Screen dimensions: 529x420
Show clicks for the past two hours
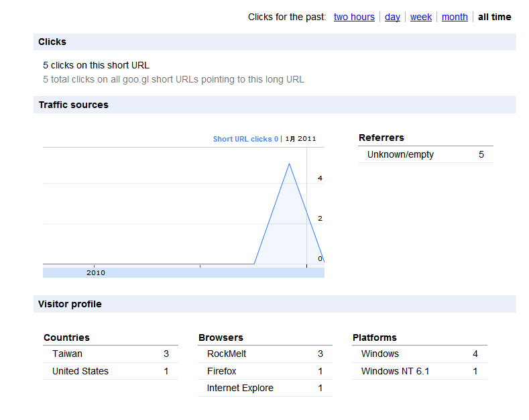(x=354, y=17)
